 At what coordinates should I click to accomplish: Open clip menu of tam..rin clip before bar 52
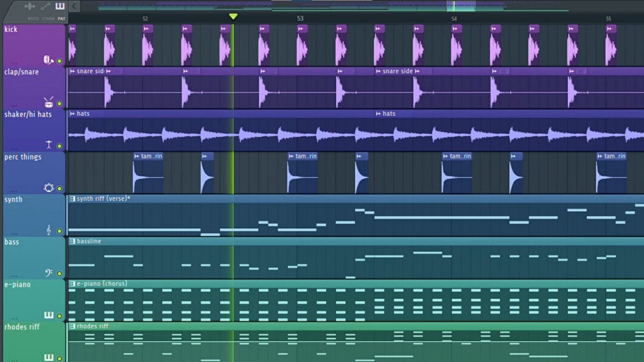[136, 156]
